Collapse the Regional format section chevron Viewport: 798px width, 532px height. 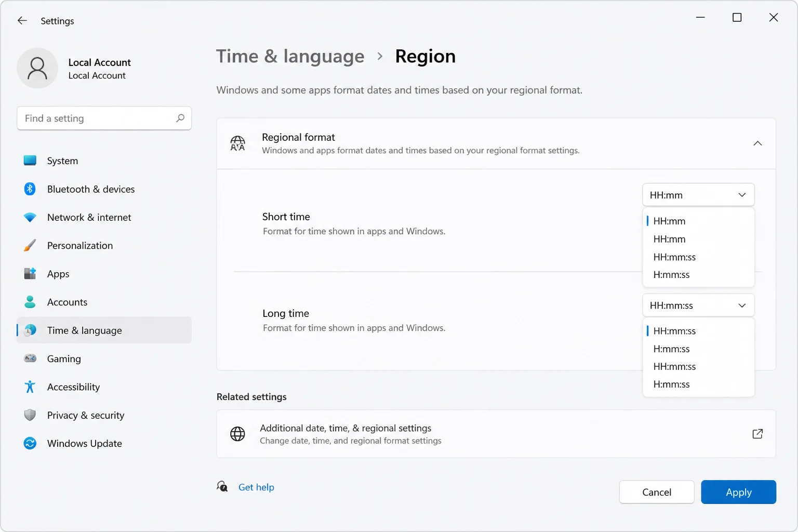(x=757, y=143)
